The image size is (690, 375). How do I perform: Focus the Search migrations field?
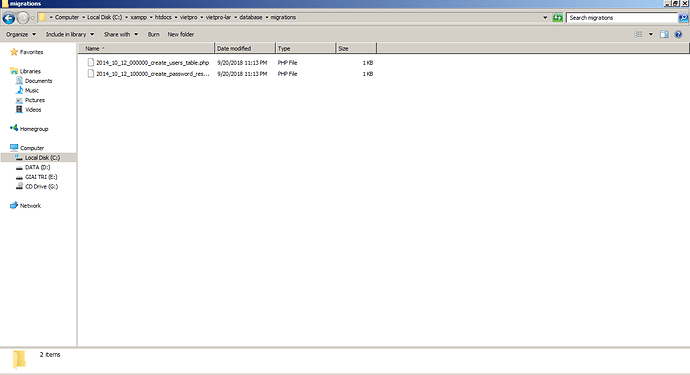coord(622,18)
